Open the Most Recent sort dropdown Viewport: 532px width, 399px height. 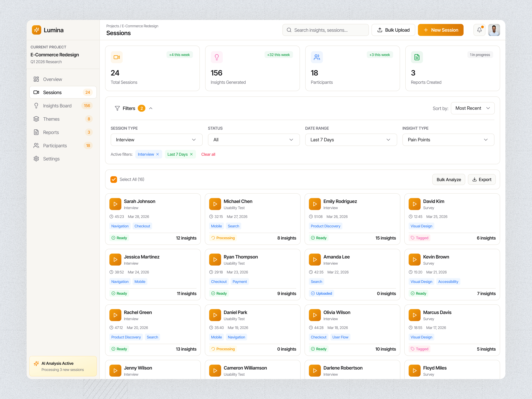473,108
